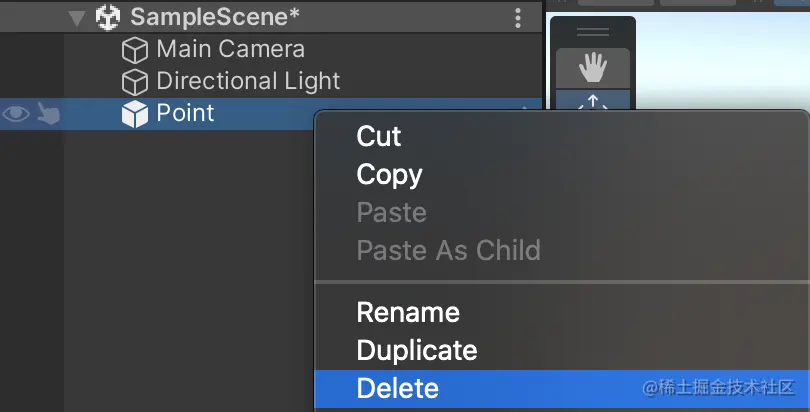The width and height of the screenshot is (810, 412).
Task: Click the Unity logo beside SampleScene
Action: click(x=108, y=18)
